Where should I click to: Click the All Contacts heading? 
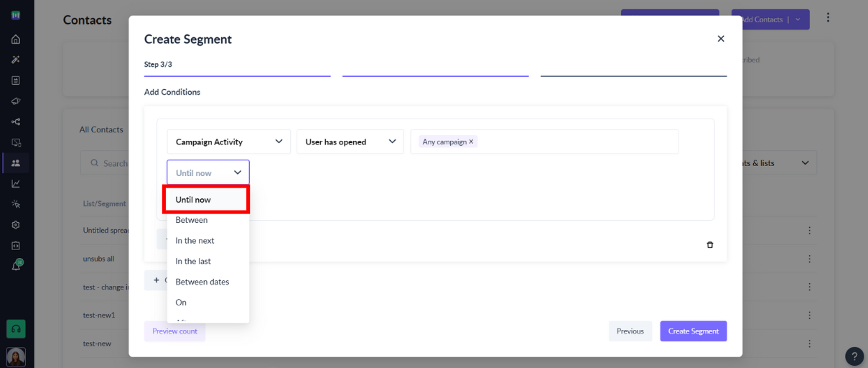coord(101,130)
